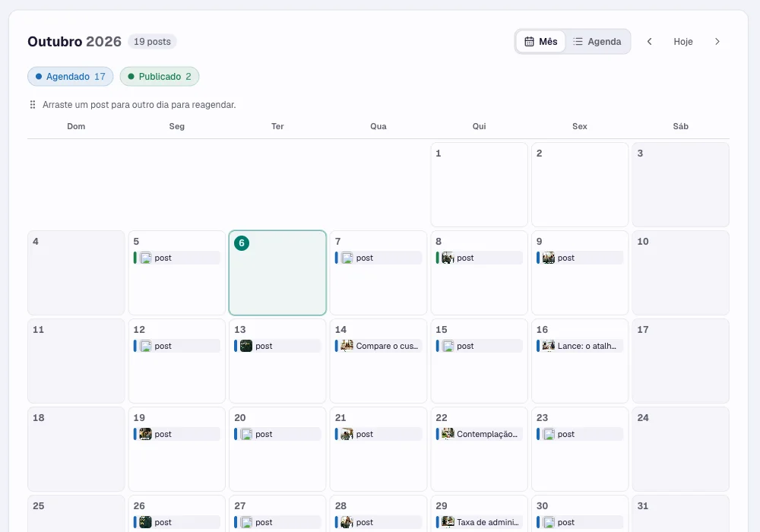Click the 'Dom' weekday header
760x532 pixels.
tap(76, 126)
